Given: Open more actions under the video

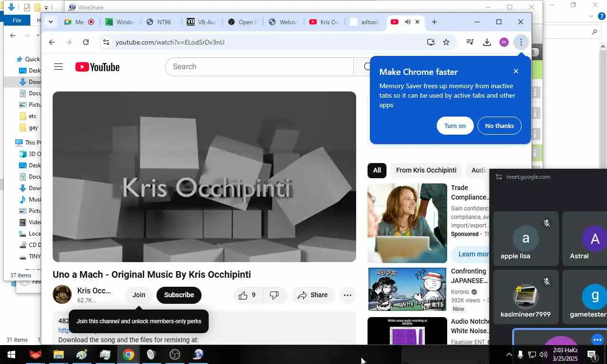Looking at the screenshot, I should 348,295.
